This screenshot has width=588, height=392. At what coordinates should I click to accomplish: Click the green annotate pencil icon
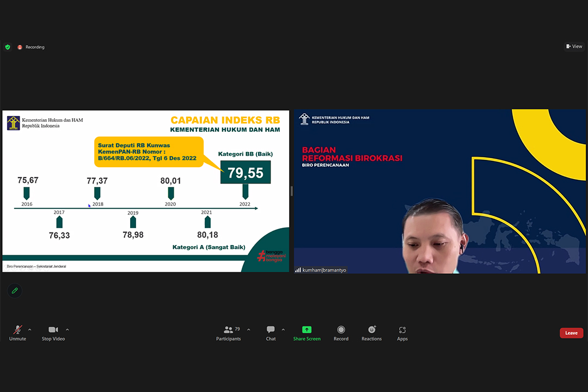15,291
